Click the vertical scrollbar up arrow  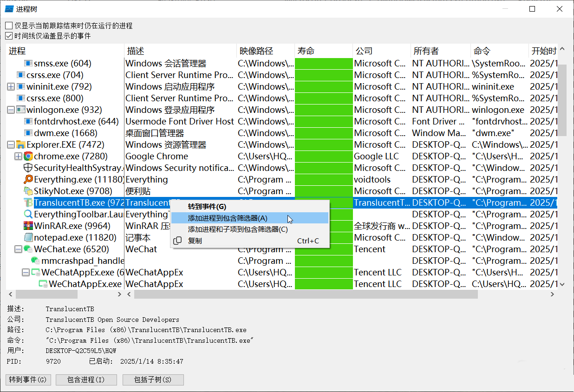point(562,49)
